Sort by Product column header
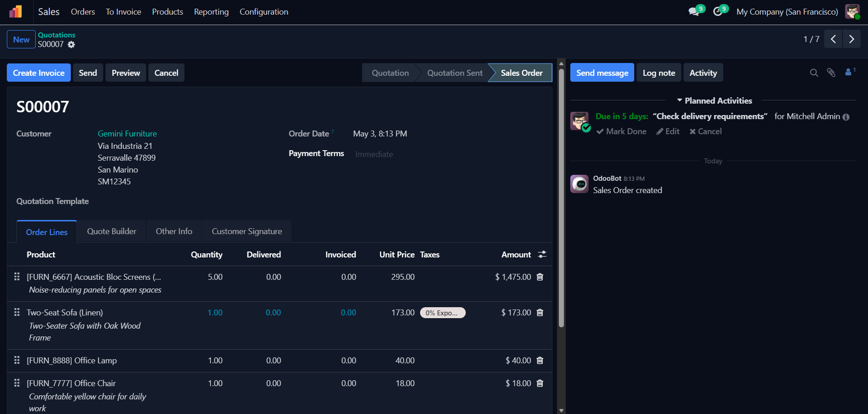This screenshot has width=868, height=414. click(x=41, y=254)
